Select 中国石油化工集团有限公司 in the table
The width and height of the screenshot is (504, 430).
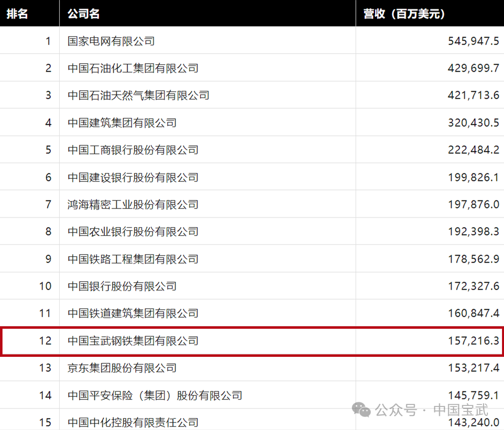[x=133, y=68]
